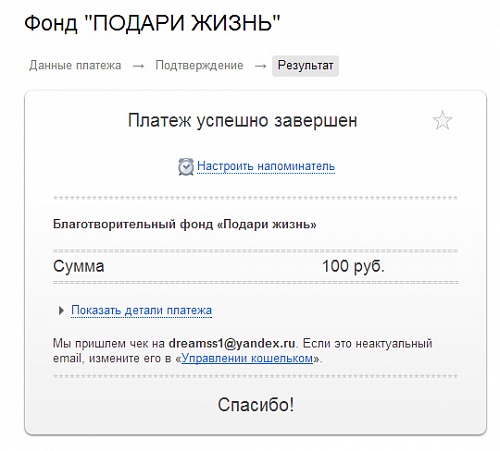This screenshot has width=500, height=451.
Task: Click the Спасибо! message
Action: tap(256, 405)
